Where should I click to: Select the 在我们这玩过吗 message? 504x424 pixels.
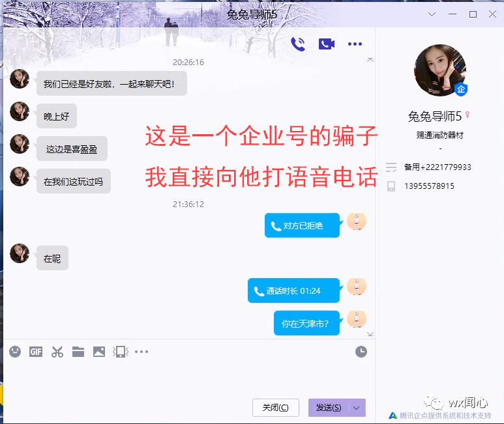click(x=74, y=181)
